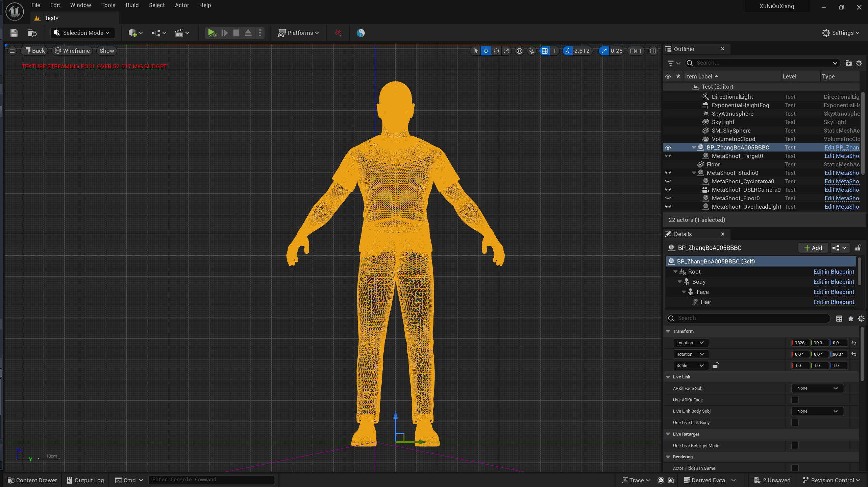Open the Build menu

132,5
